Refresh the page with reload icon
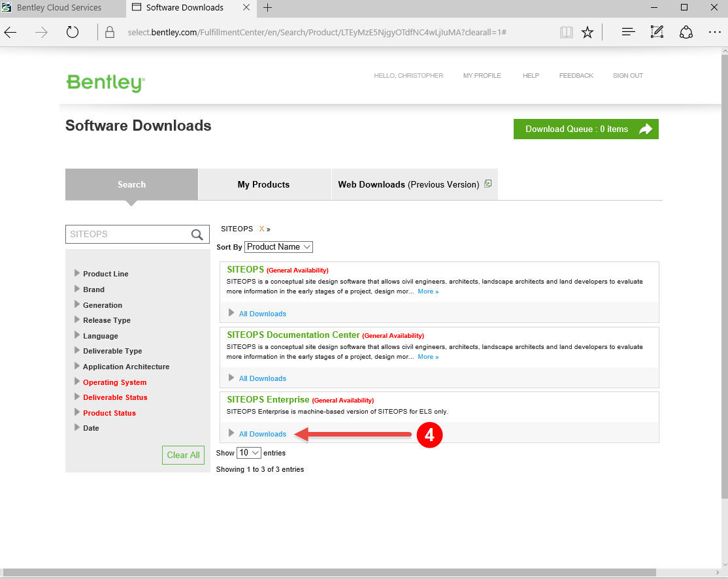The width and height of the screenshot is (728, 579). point(73,32)
